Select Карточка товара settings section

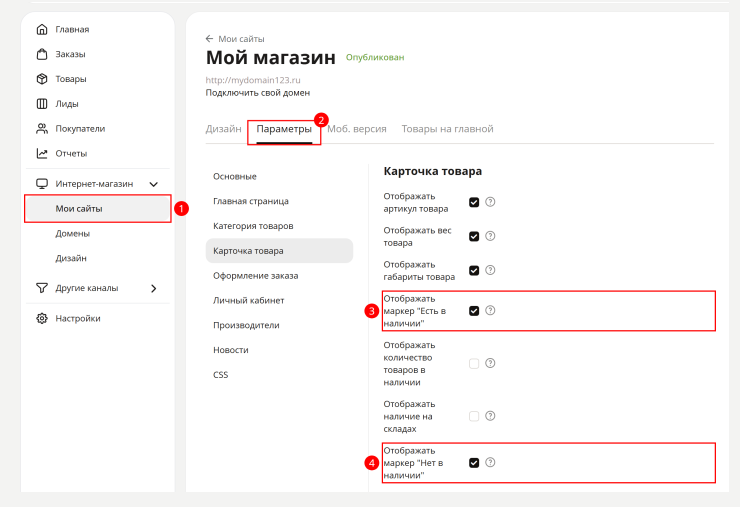[279, 251]
